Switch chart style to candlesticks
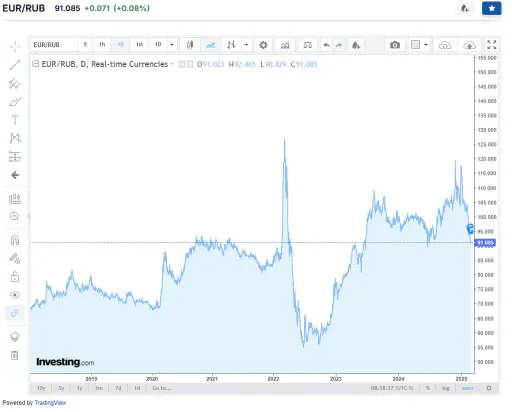Image resolution: width=512 pixels, height=412 pixels. coord(190,45)
